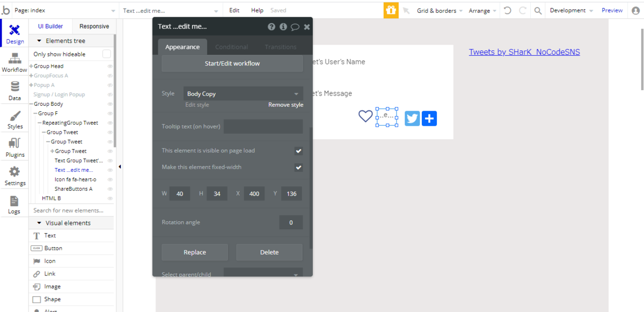The width and height of the screenshot is (644, 312).
Task: Click the heart icon on canvas
Action: [365, 116]
